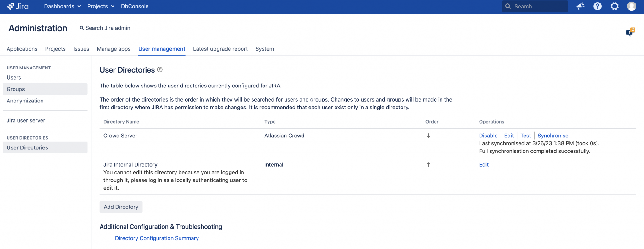Switch to the Applications tab

coord(22,49)
